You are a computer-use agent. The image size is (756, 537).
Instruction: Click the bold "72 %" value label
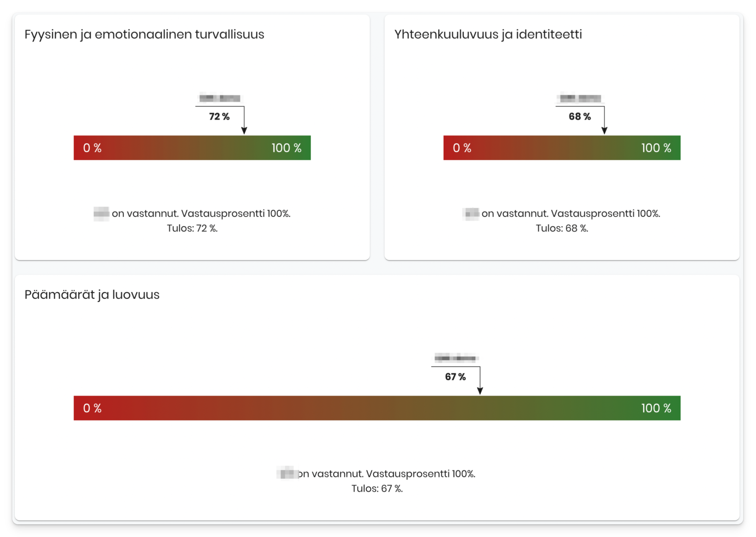[219, 116]
